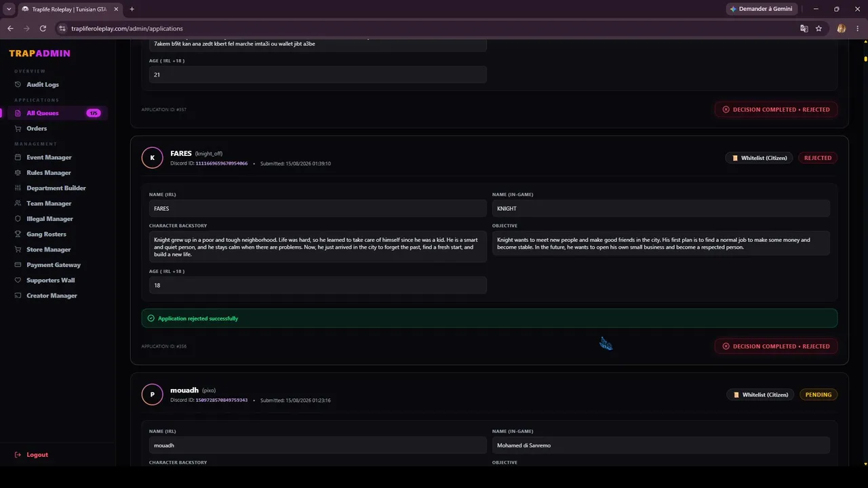Click the 'APPLICATION ID: #356' text
This screenshot has height=488, width=868.
(x=163, y=346)
